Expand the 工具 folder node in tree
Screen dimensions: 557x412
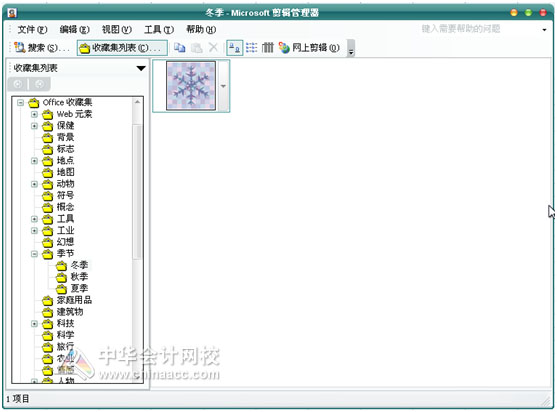34,219
